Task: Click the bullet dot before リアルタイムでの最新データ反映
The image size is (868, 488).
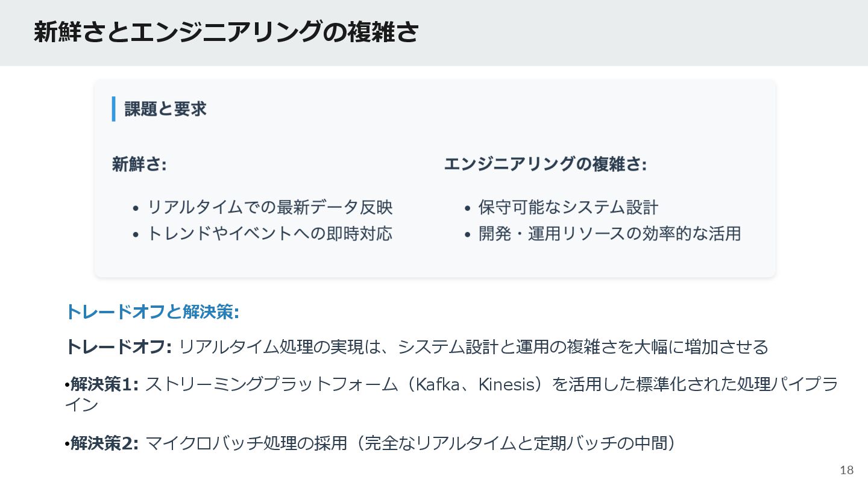Action: coord(136,208)
